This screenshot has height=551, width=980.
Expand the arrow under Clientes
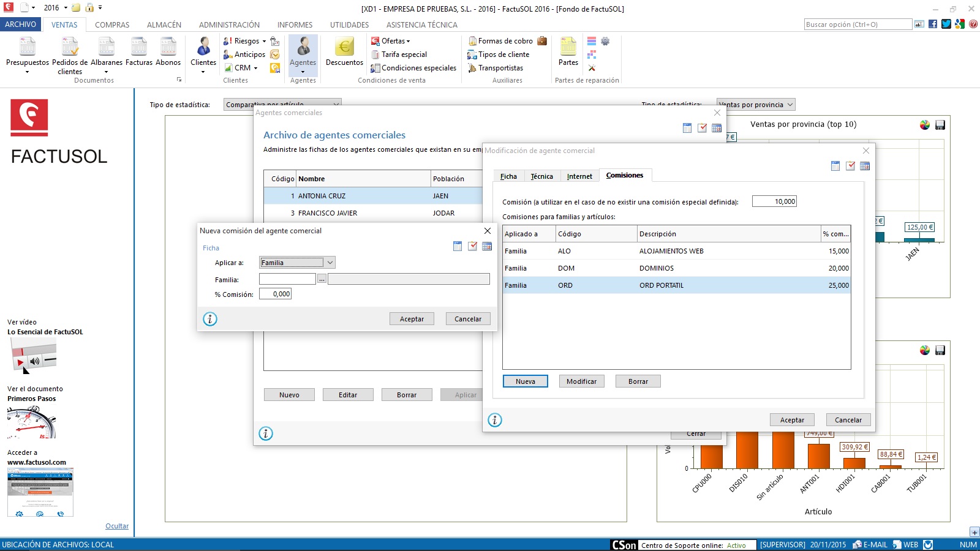coord(203,72)
